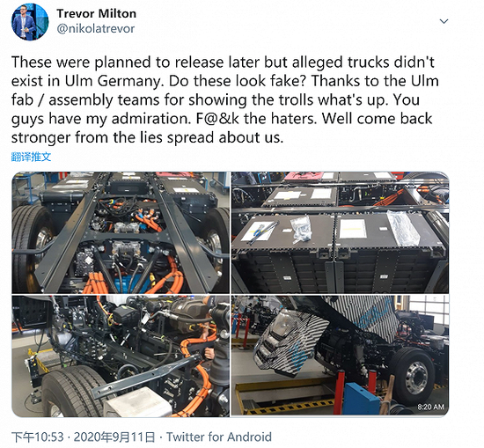Viewport: 484px width, 448px height.
Task: Open the @nikolatrevor handle link
Action: click(x=96, y=29)
